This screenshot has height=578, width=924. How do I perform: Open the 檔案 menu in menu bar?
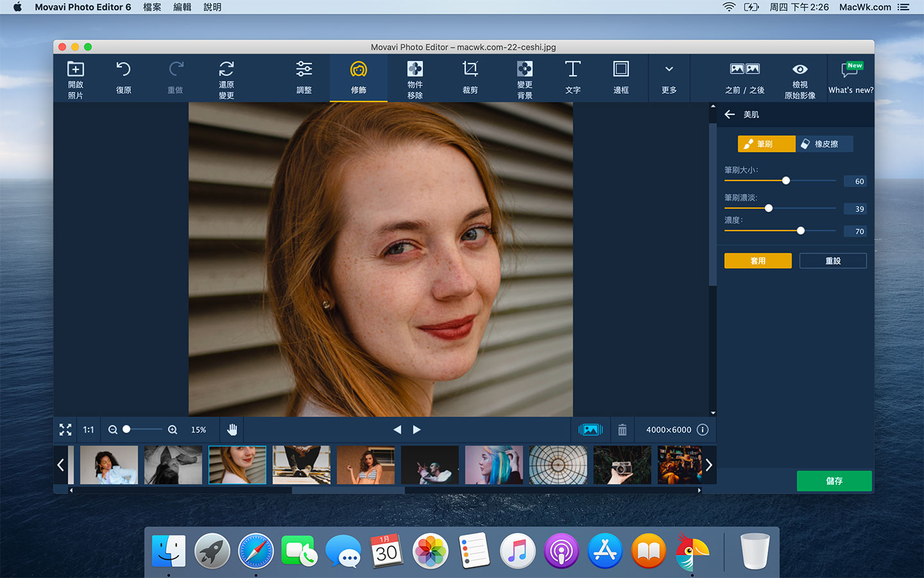tap(152, 7)
